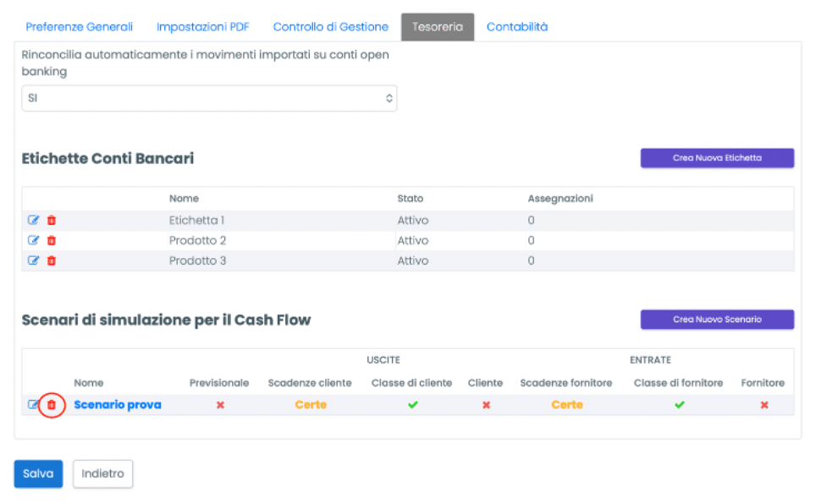The image size is (816, 504).
Task: Toggle Previsionale red cross for Scenario prova
Action: 220,405
